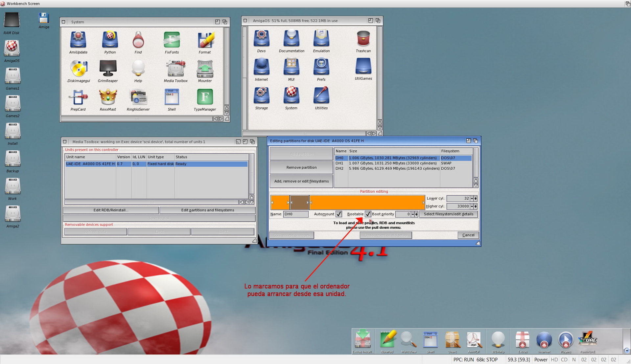
Task: Toggle the Bootable checkbox
Action: coord(368,214)
